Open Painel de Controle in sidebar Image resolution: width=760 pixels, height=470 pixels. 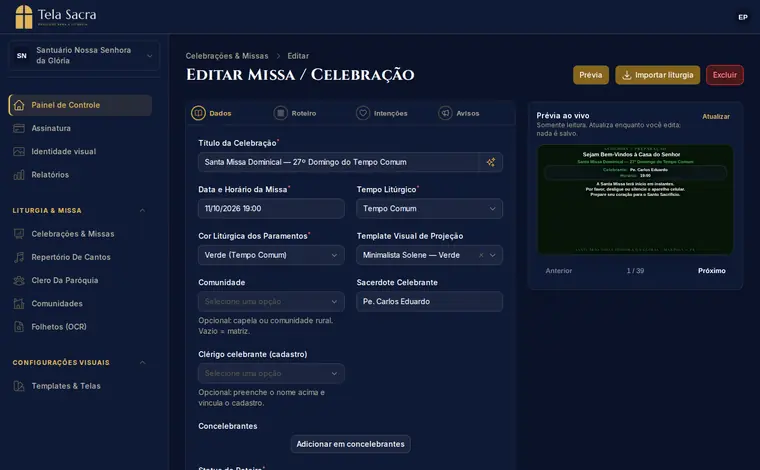80,105
